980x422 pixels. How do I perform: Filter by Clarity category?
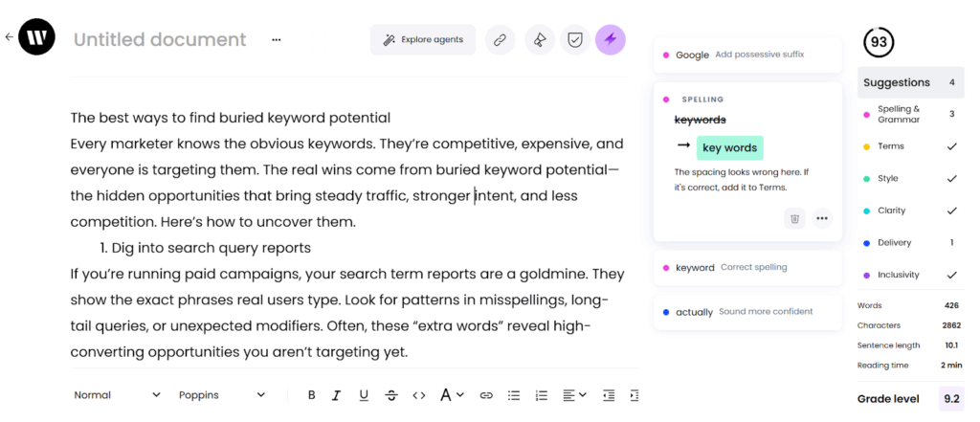[911, 211]
